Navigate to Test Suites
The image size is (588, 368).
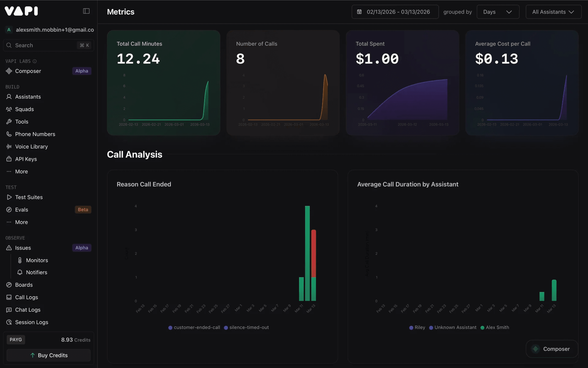(29, 197)
